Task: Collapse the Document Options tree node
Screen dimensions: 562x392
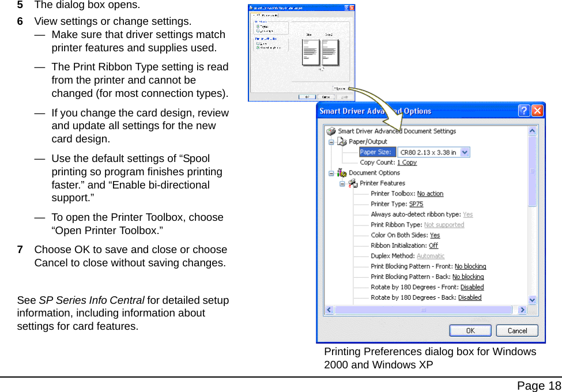Action: pos(331,172)
